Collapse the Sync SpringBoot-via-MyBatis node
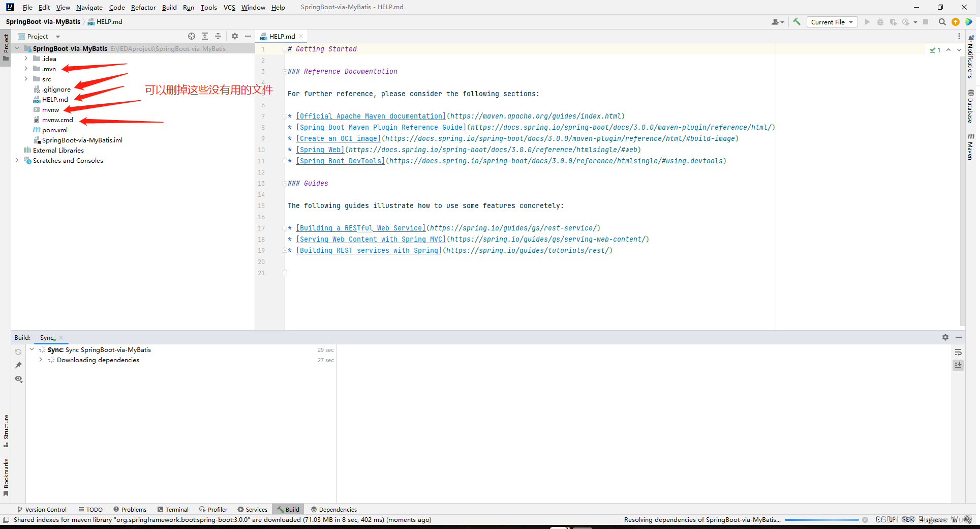Screen dimensions: 980x529 click(32, 349)
